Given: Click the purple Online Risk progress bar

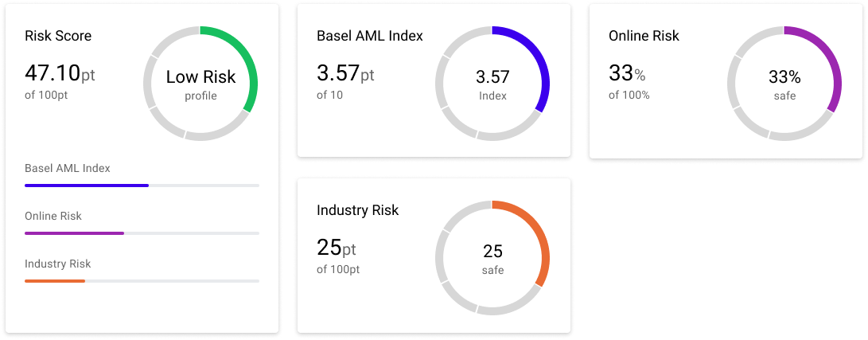Looking at the screenshot, I should (142, 233).
